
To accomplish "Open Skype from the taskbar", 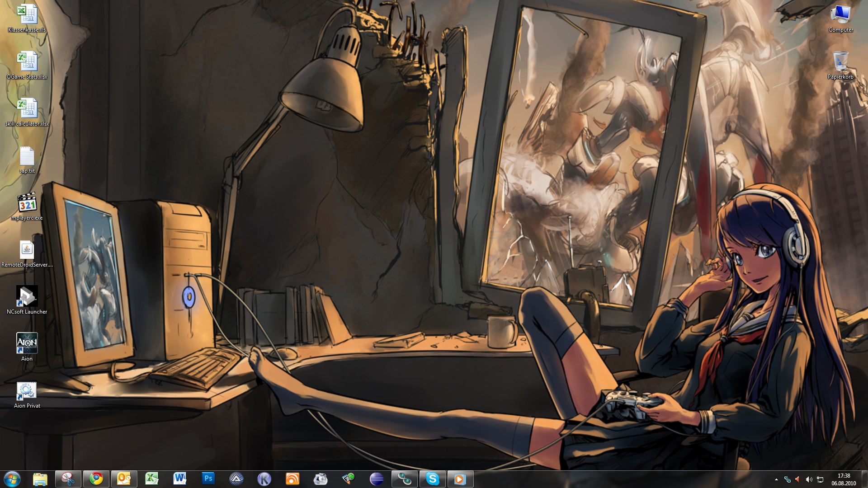I will pyautogui.click(x=432, y=479).
